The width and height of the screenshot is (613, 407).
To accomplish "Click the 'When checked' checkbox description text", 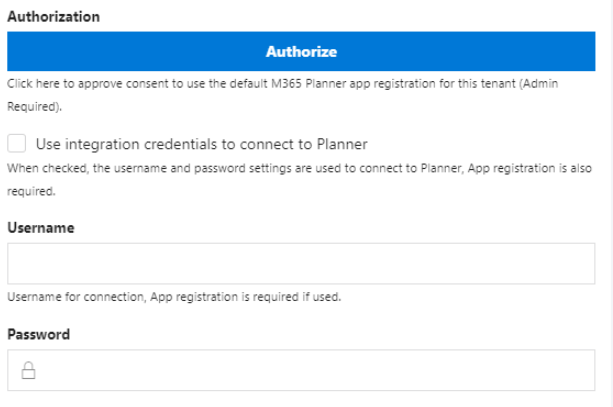I will (299, 179).
